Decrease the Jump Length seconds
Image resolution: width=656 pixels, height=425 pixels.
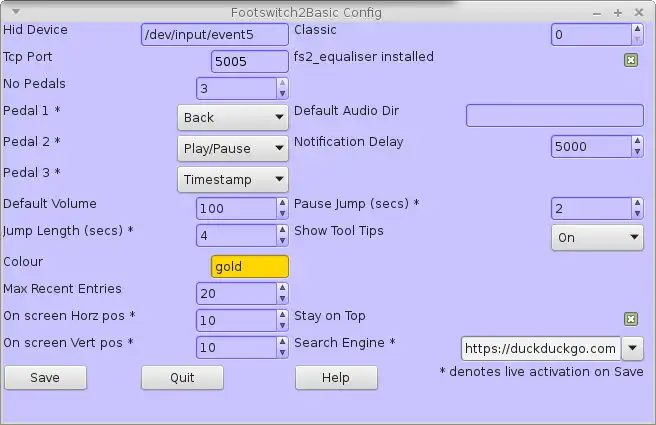(x=282, y=241)
